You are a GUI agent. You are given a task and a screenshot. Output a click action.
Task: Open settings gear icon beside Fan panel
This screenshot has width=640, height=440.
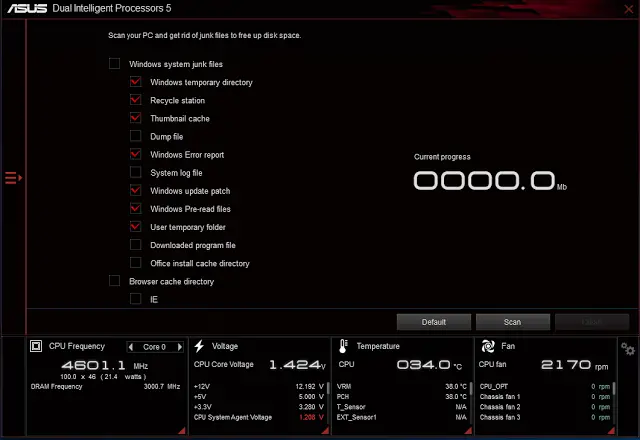pos(628,349)
